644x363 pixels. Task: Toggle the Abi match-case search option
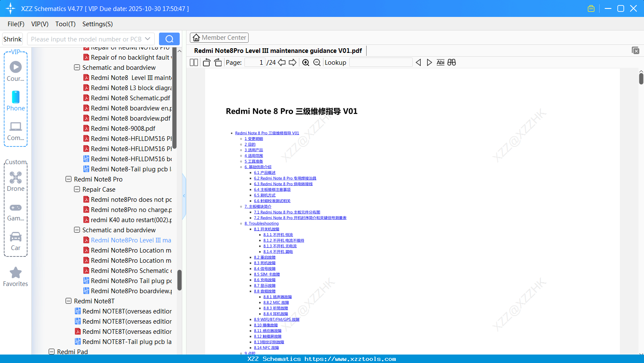point(440,63)
